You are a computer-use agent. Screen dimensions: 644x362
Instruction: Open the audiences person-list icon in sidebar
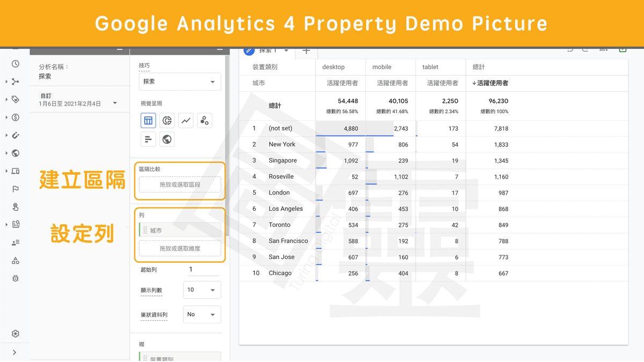pos(16,242)
